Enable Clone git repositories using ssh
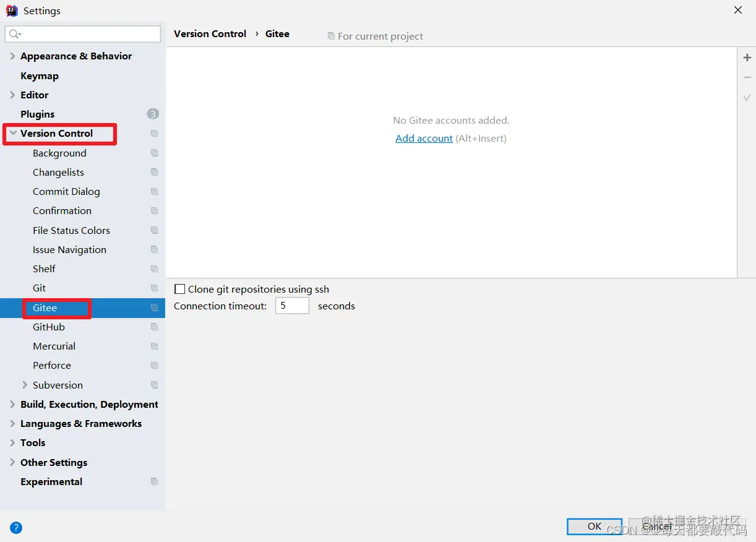Image resolution: width=756 pixels, height=542 pixels. 180,289
